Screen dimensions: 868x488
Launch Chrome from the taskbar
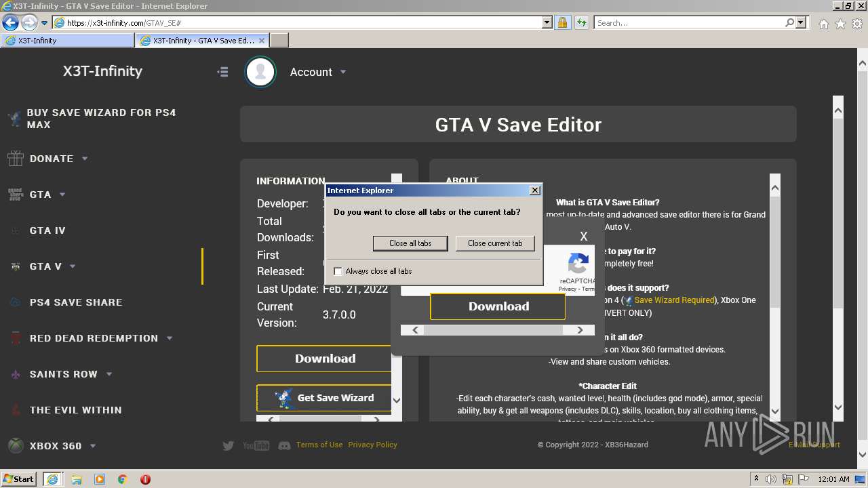(123, 479)
